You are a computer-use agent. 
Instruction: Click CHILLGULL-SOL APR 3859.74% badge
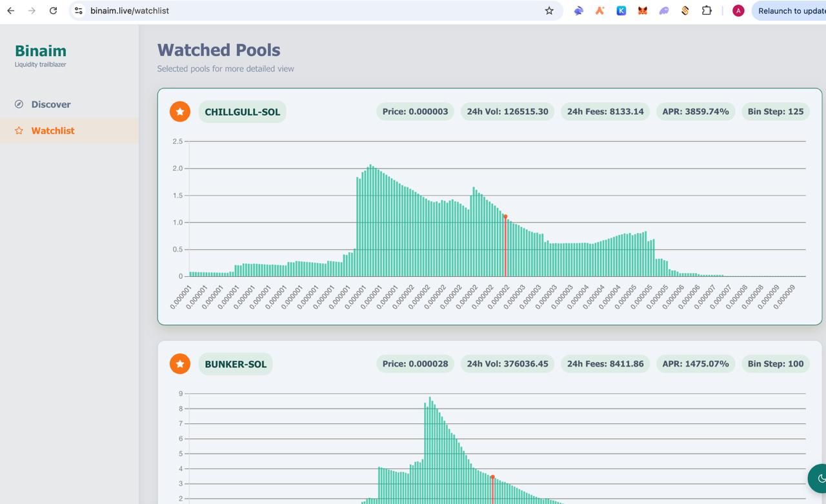(x=696, y=112)
